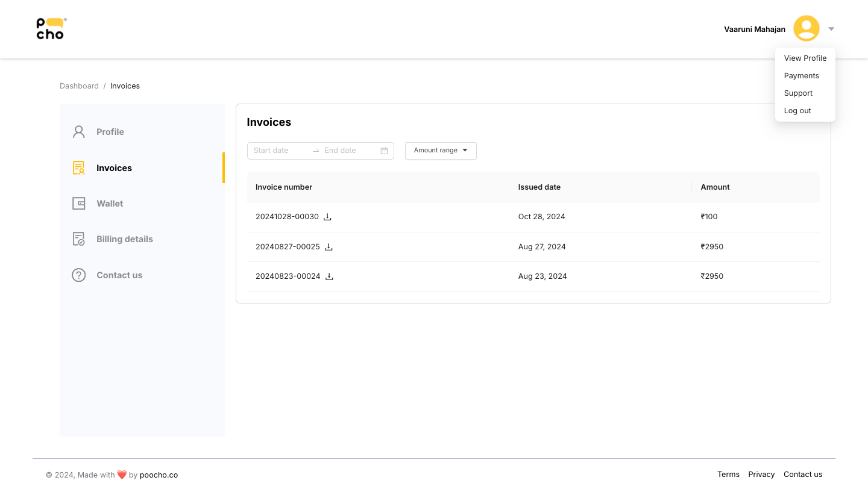Screen dimensions: 868x489
Task: Choose Payments in the user menu
Action: [801, 76]
